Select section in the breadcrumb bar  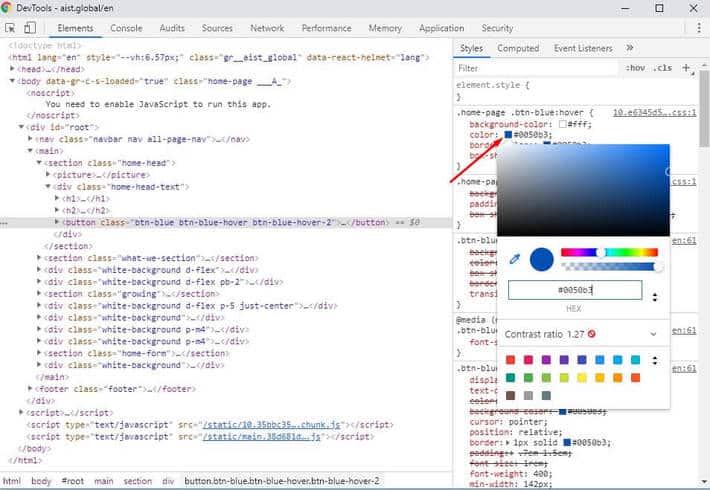click(138, 481)
